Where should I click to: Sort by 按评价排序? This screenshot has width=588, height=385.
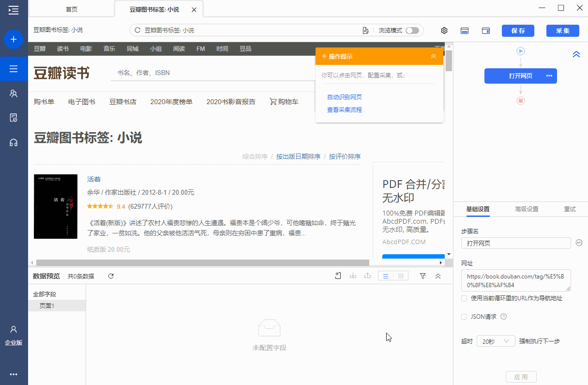coord(345,156)
